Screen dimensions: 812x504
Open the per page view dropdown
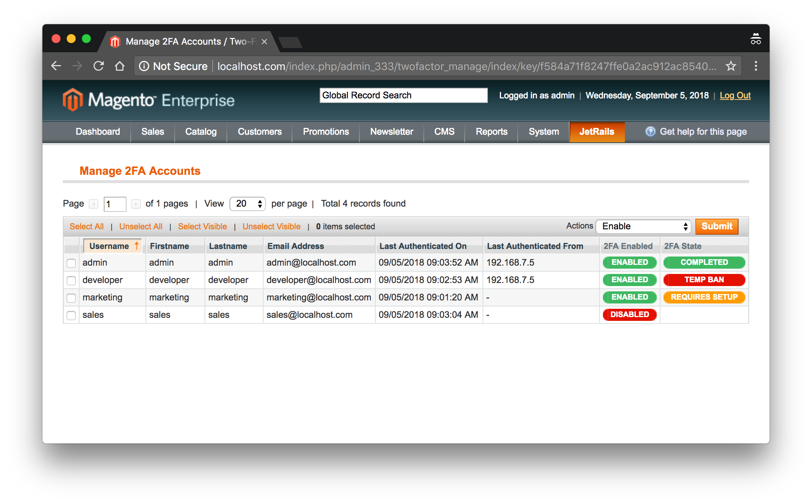pyautogui.click(x=248, y=204)
